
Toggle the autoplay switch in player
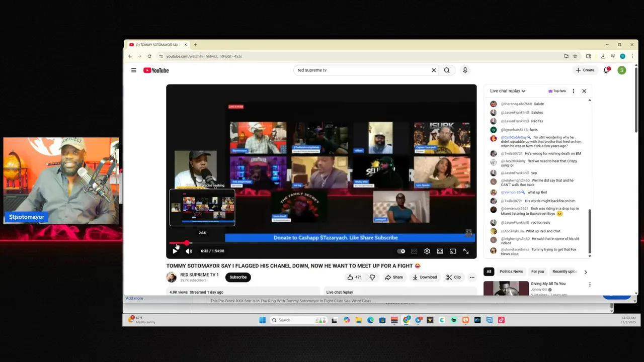[x=401, y=251]
